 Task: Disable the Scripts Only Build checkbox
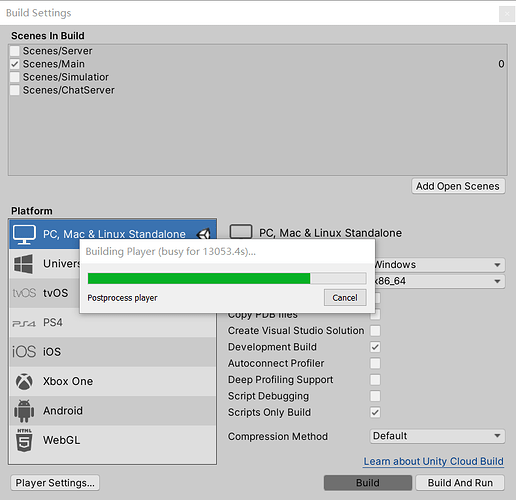pos(375,412)
